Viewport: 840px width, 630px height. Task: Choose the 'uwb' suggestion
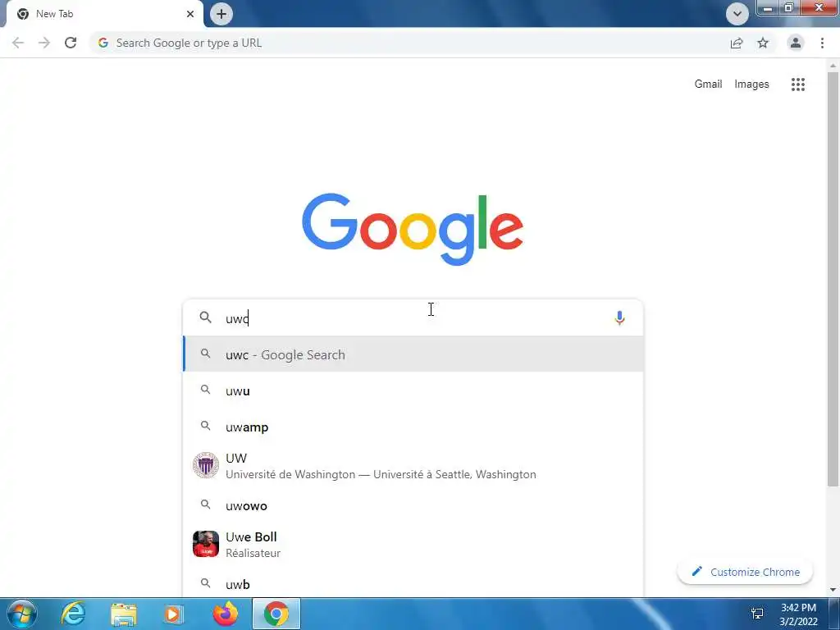coord(413,583)
